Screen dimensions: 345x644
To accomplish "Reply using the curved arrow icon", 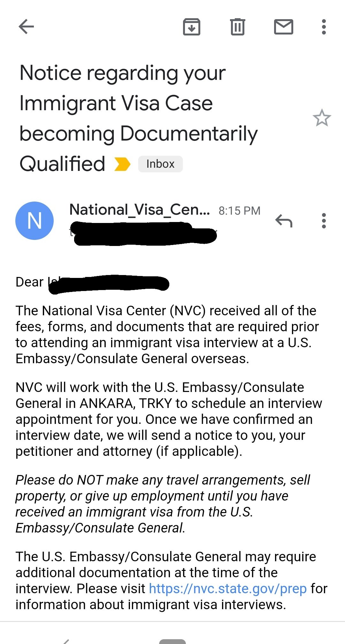I will point(284,220).
